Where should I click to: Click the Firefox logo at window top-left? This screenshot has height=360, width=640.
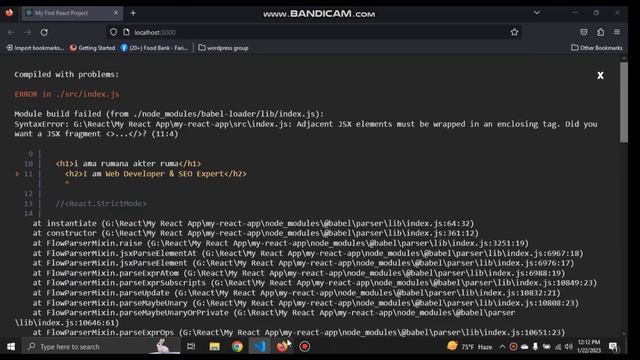coord(9,13)
